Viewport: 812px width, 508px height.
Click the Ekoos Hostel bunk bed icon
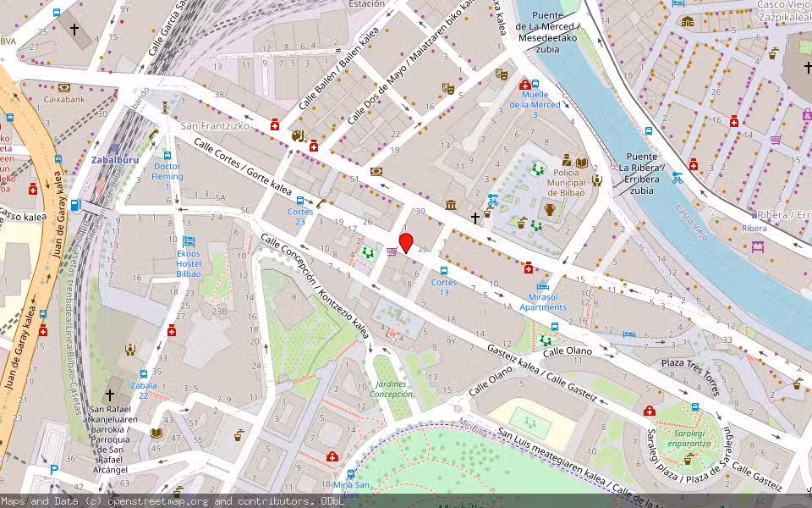(x=189, y=241)
